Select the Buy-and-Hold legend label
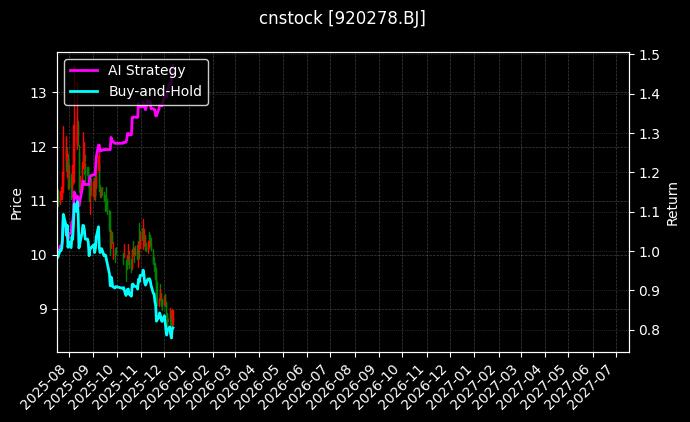The height and width of the screenshot is (422, 690). [x=155, y=90]
